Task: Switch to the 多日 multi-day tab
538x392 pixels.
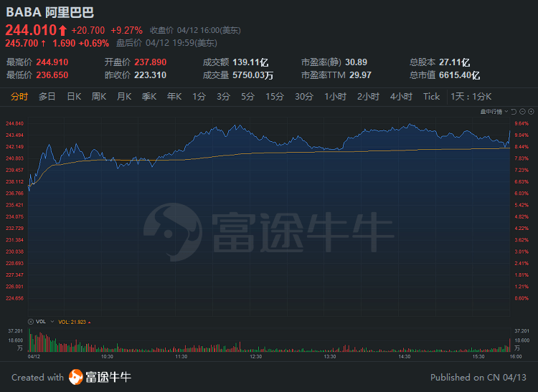Action: point(47,97)
